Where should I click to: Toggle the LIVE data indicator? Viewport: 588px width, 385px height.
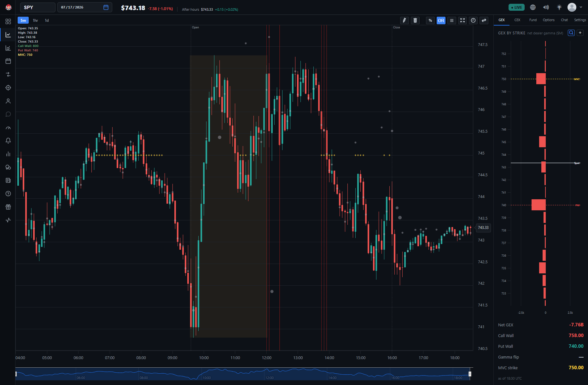[x=516, y=7]
